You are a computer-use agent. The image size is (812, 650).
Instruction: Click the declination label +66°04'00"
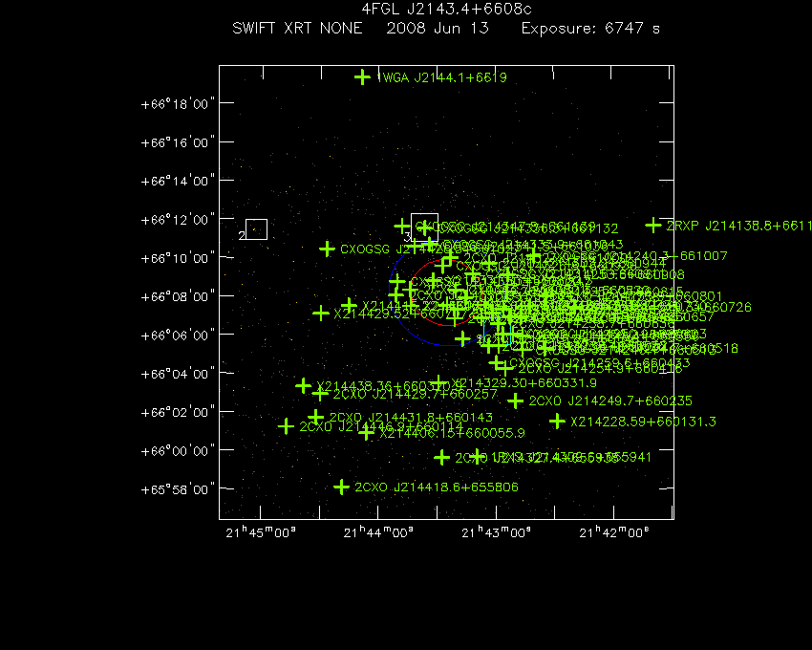178,374
